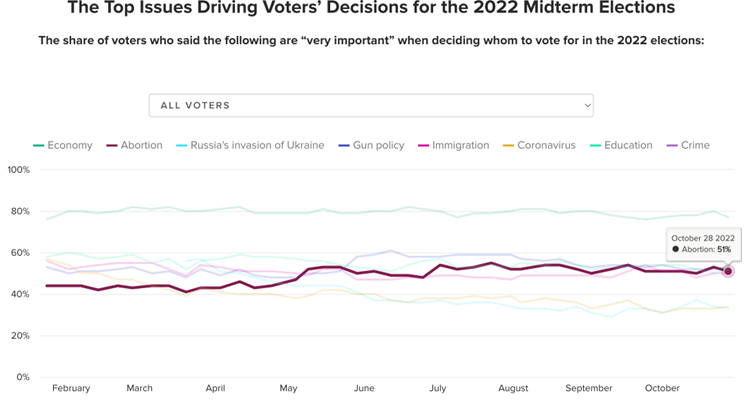Image resolution: width=753 pixels, height=405 pixels.
Task: Toggle the Economy legend series
Action: (x=63, y=145)
